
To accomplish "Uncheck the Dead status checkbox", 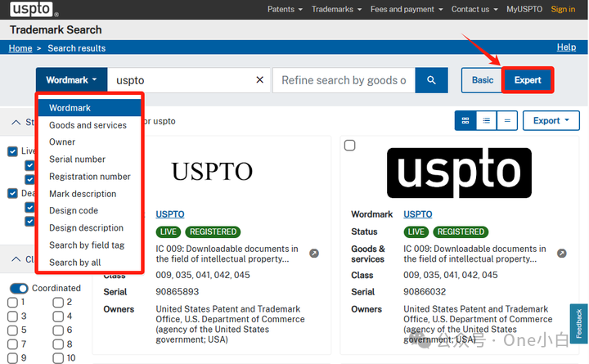I will [12, 194].
